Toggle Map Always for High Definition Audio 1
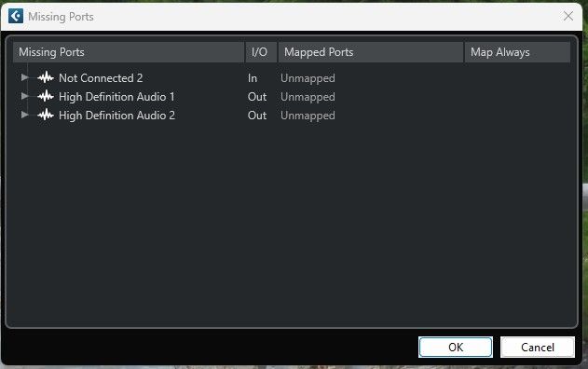Viewport: 588px width, 369px height. pos(517,97)
